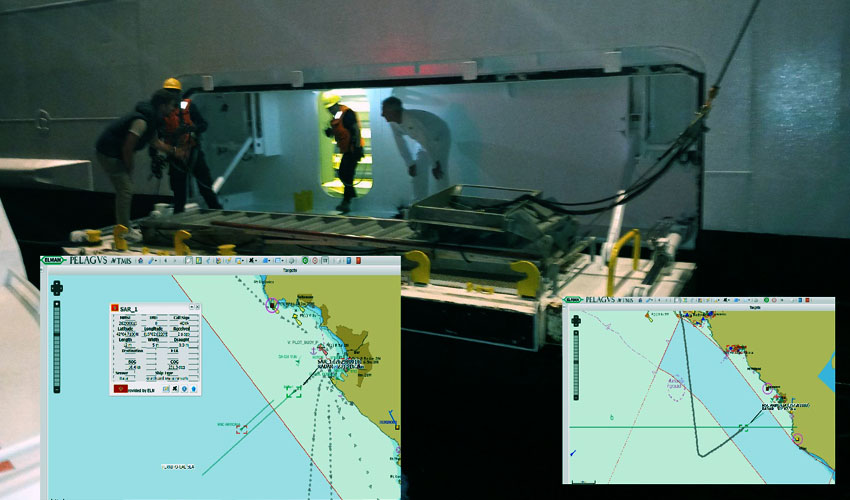Select red-bracketed target on left map
The height and width of the screenshot is (500, 850).
(x=241, y=430)
